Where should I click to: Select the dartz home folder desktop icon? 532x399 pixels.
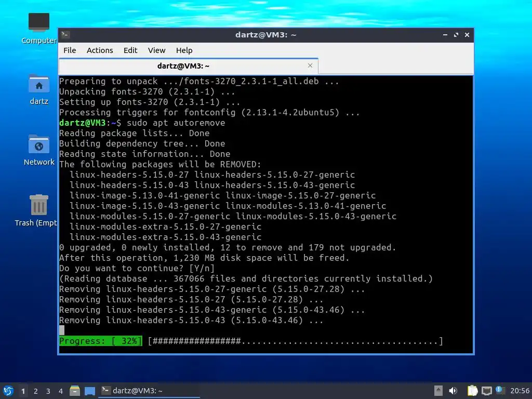click(x=39, y=90)
